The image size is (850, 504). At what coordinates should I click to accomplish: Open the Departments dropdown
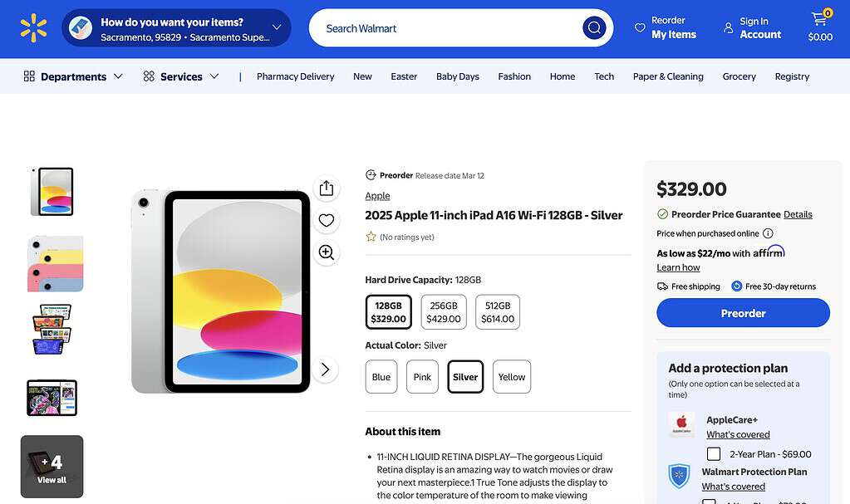tap(73, 76)
